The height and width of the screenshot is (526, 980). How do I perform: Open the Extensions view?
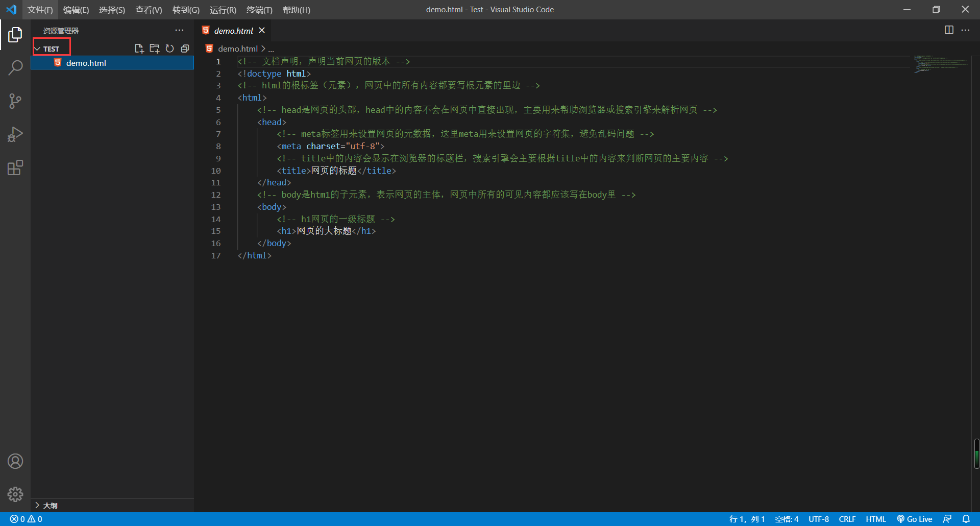tap(15, 168)
